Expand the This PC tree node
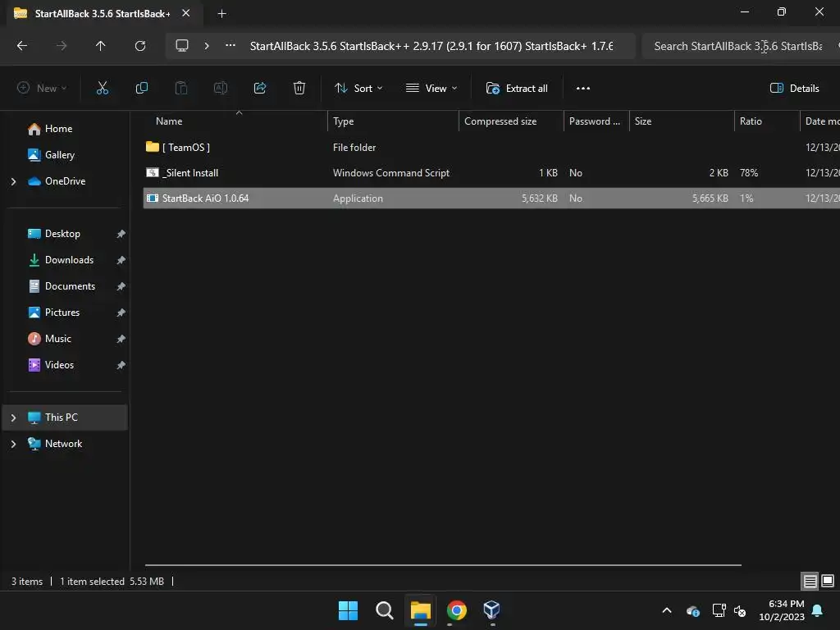The width and height of the screenshot is (840, 630). tap(13, 418)
